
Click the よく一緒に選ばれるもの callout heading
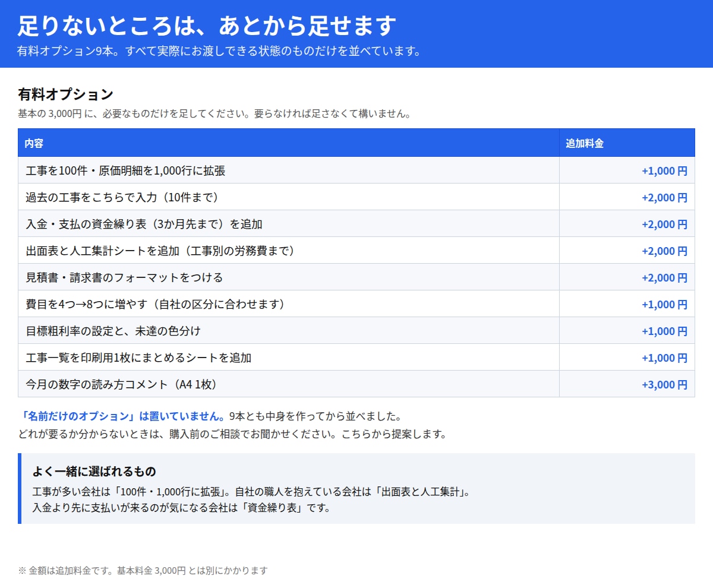click(94, 472)
